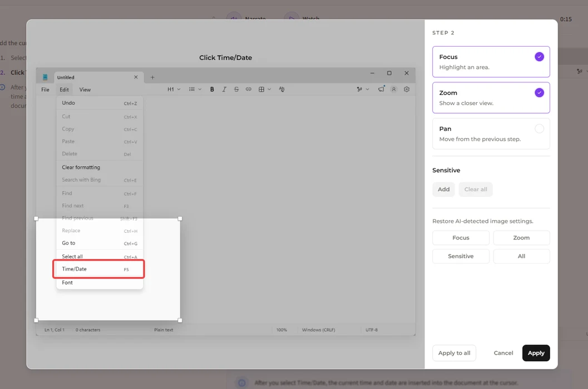Choose Clear formatting in Edit menu

coord(99,167)
